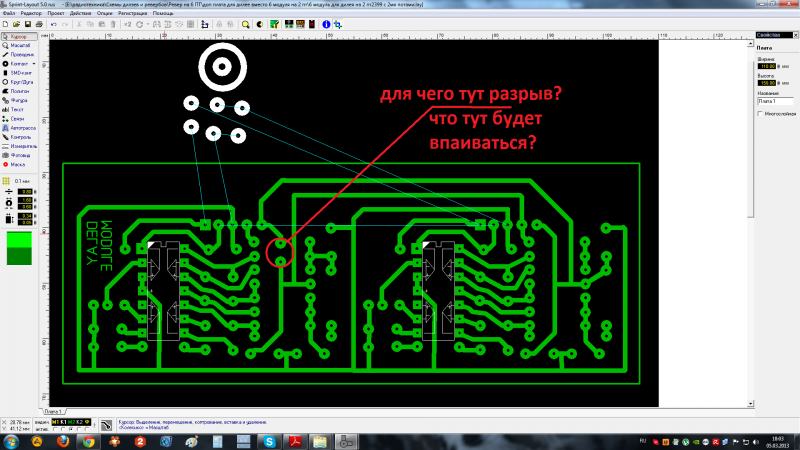The height and width of the screenshot is (450, 800).
Task: Select the SMD-контакт tool
Action: [x=19, y=73]
